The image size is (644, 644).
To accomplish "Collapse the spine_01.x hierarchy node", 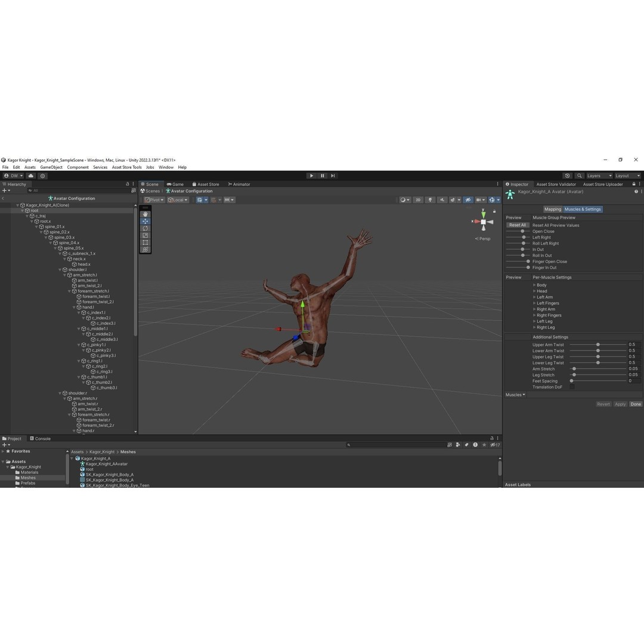I will (36, 227).
